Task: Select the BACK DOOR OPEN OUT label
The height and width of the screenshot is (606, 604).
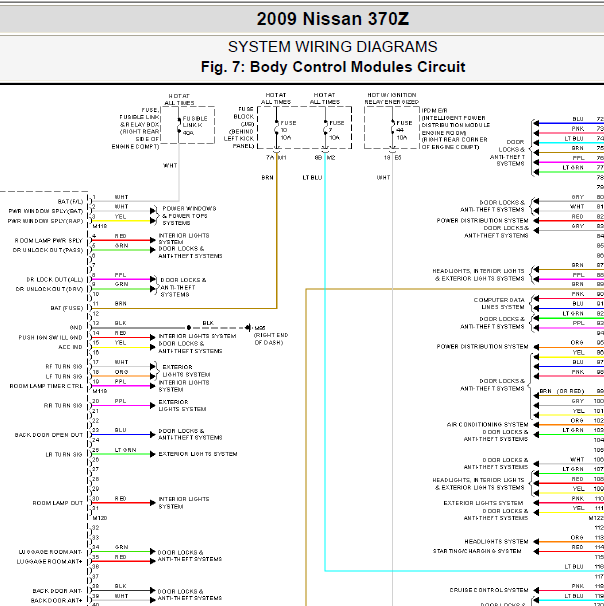Action: click(x=49, y=435)
